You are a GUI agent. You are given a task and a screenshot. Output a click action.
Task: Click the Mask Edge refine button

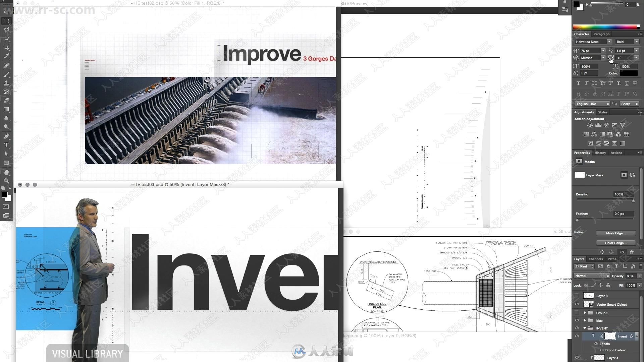(614, 233)
